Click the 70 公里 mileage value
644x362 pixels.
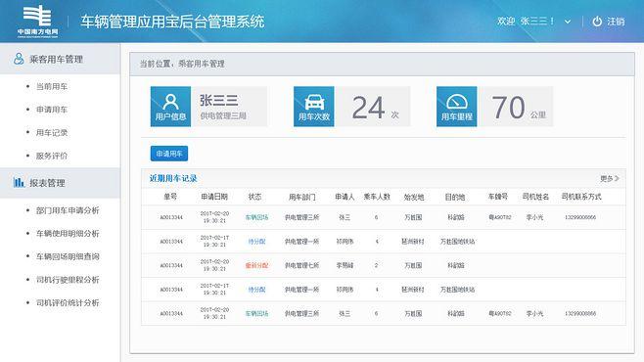tap(519, 108)
